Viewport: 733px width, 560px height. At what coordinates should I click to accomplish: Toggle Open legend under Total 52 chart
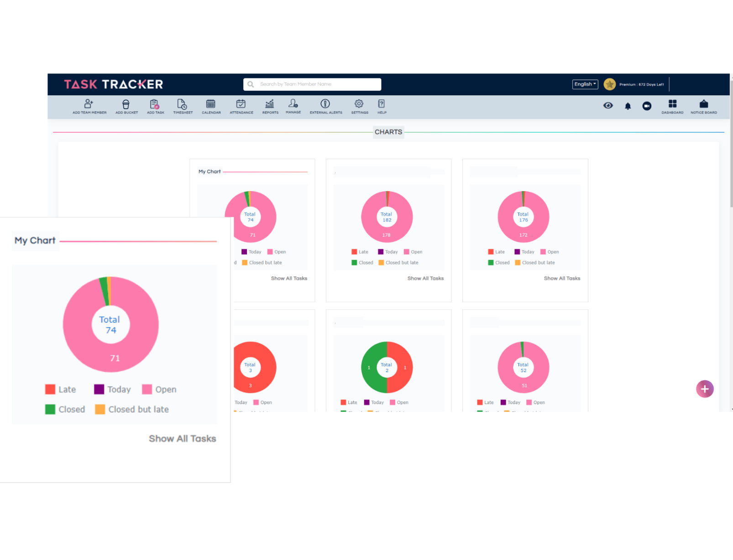coord(535,402)
